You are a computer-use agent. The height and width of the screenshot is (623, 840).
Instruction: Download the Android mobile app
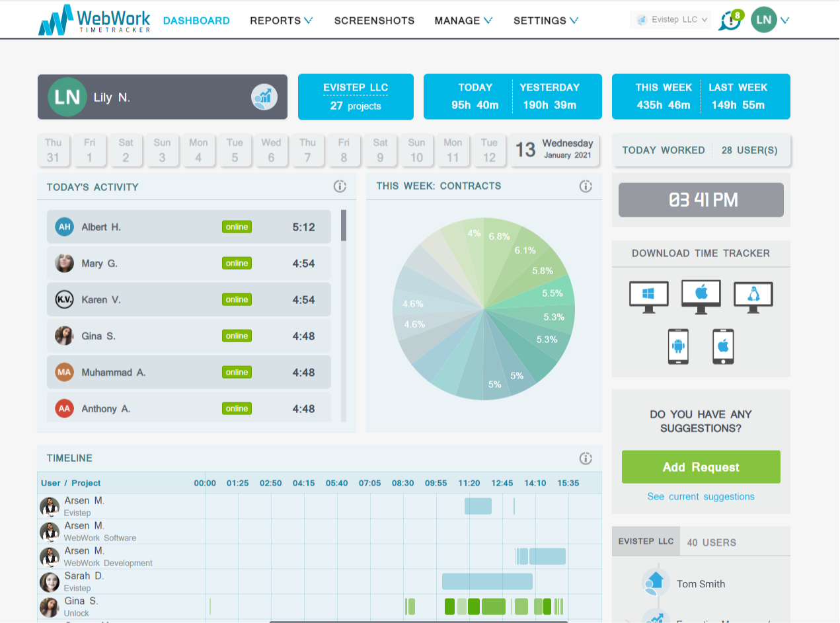click(679, 346)
